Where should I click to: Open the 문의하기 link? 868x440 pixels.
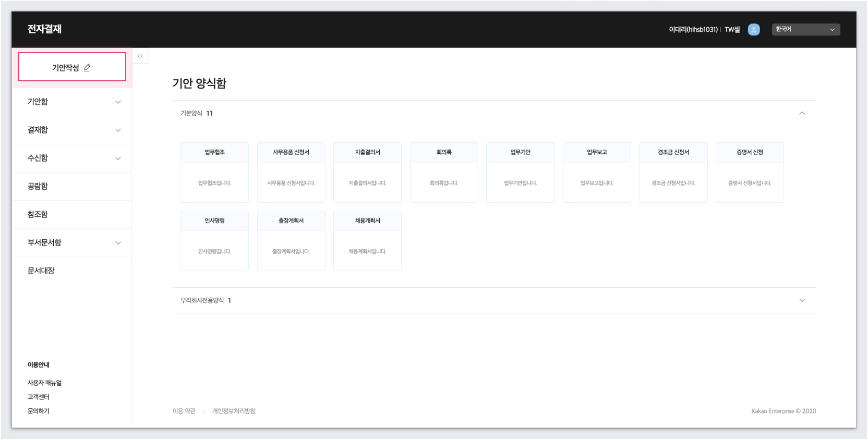tap(38, 411)
